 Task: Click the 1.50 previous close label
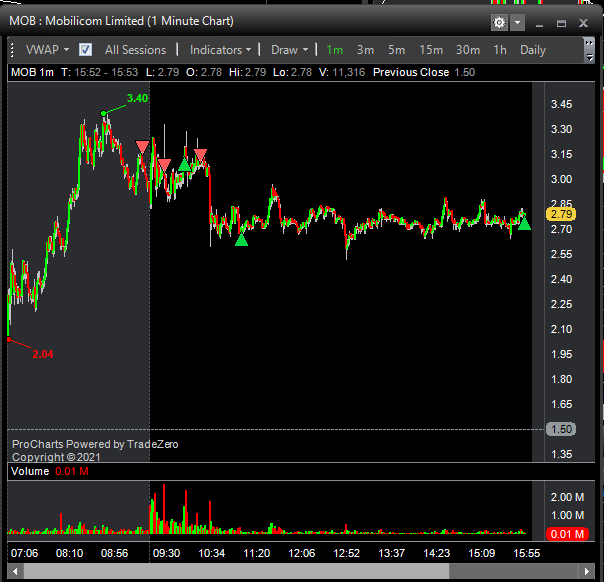[x=561, y=429]
